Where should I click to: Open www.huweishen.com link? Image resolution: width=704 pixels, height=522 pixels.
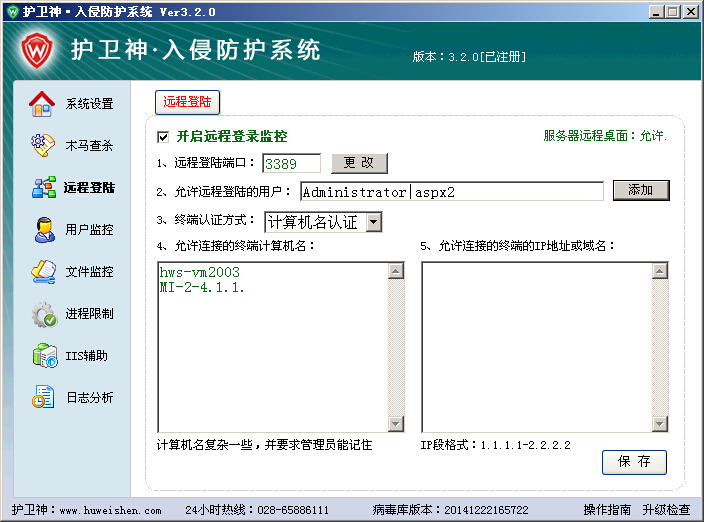(110, 510)
